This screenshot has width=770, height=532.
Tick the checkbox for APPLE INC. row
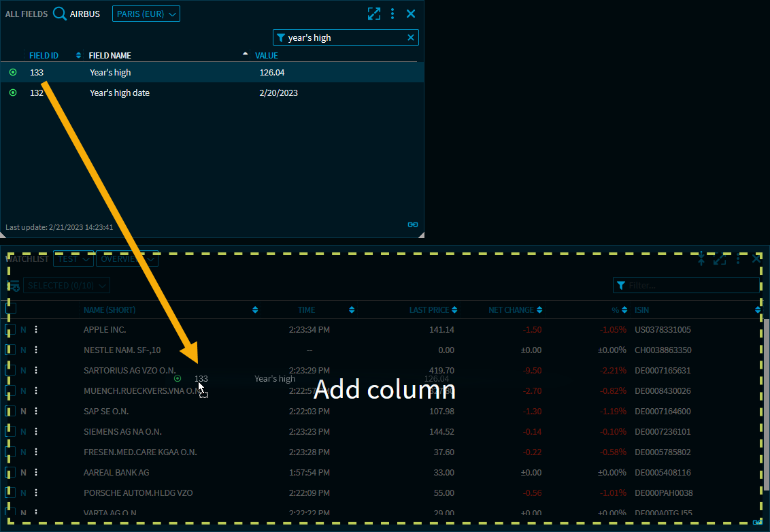pos(10,330)
